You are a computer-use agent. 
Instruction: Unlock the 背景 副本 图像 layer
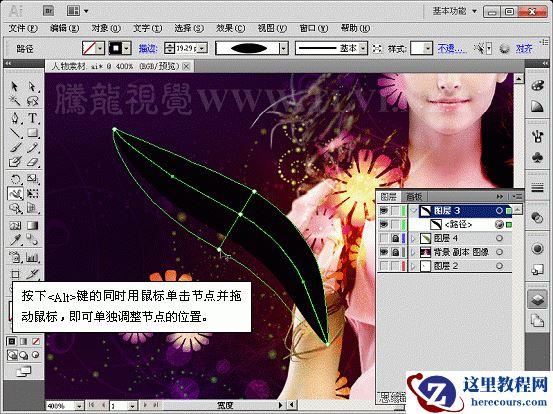(395, 252)
